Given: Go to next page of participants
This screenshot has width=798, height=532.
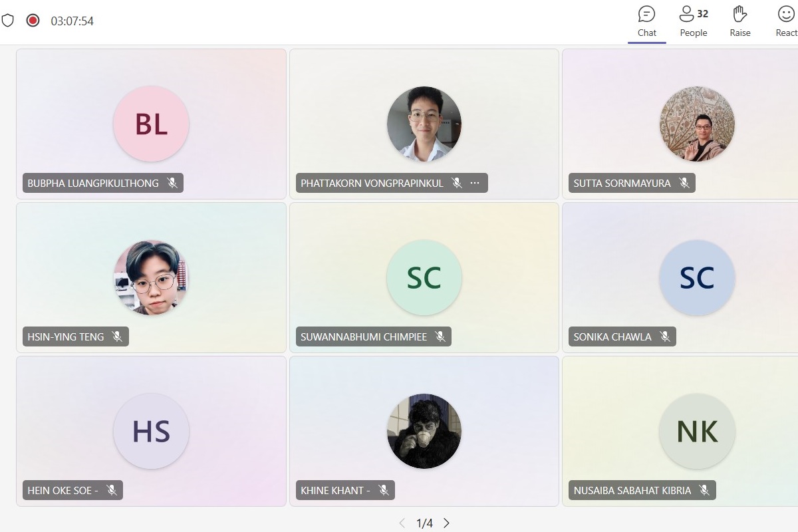Looking at the screenshot, I should (x=446, y=523).
